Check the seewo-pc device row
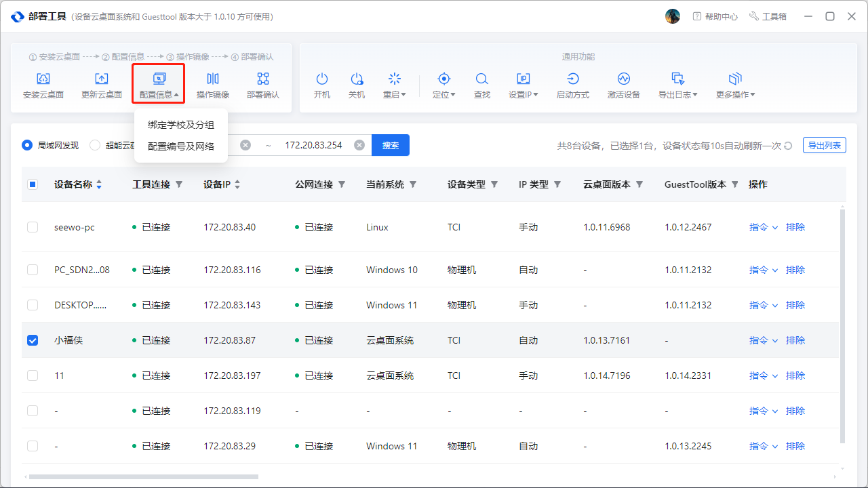This screenshot has width=868, height=488. click(33, 227)
